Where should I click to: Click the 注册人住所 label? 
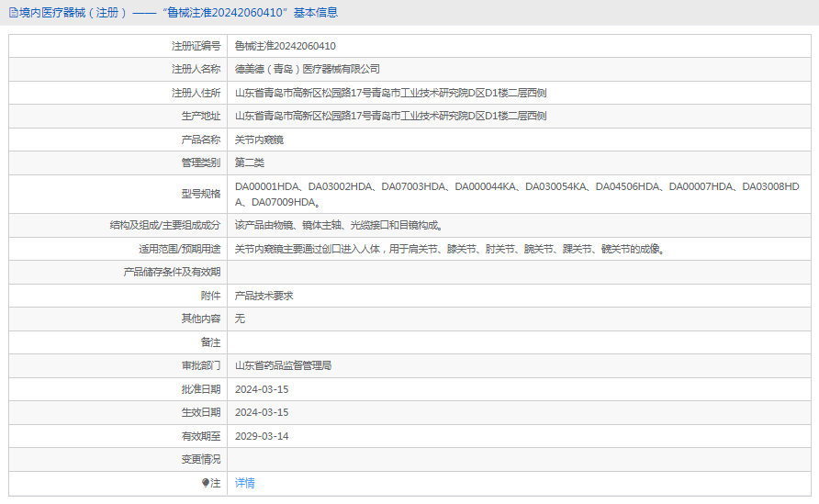pos(196,93)
